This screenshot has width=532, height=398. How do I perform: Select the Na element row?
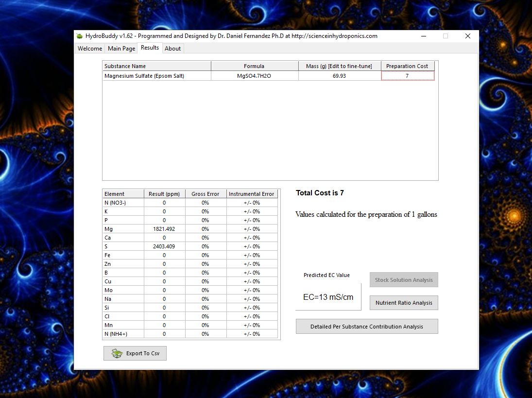click(190, 299)
